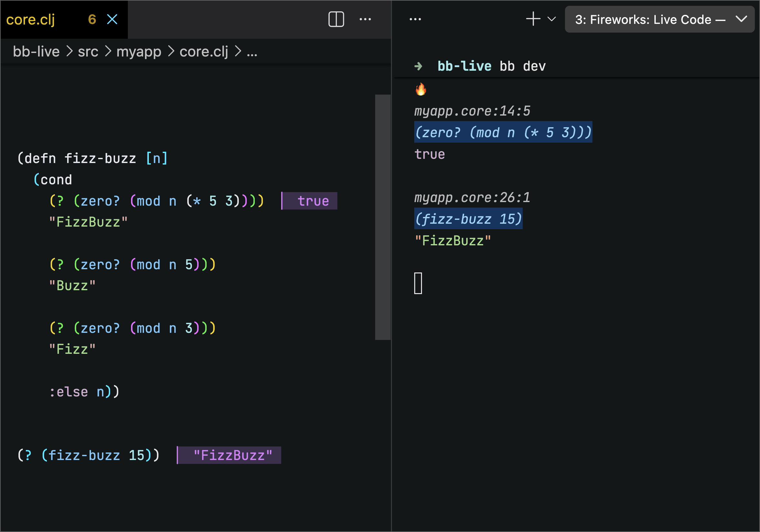Expand the new terminal launch profile chevron
This screenshot has height=532, width=760.
[x=551, y=19]
